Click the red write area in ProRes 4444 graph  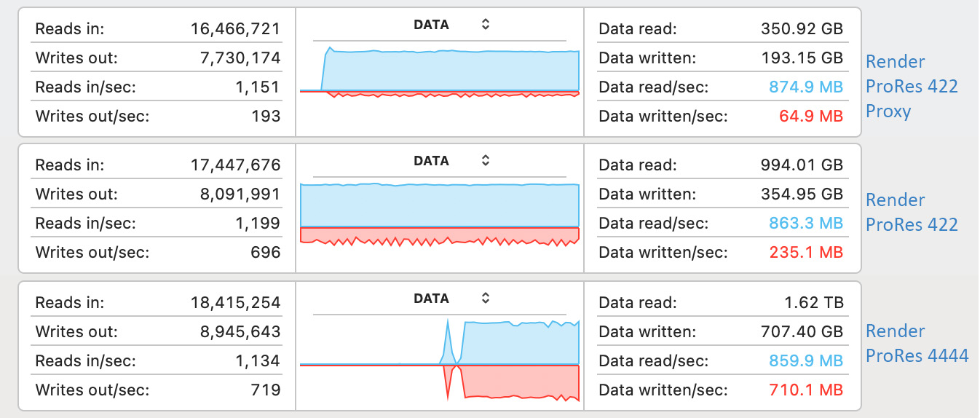(521, 380)
